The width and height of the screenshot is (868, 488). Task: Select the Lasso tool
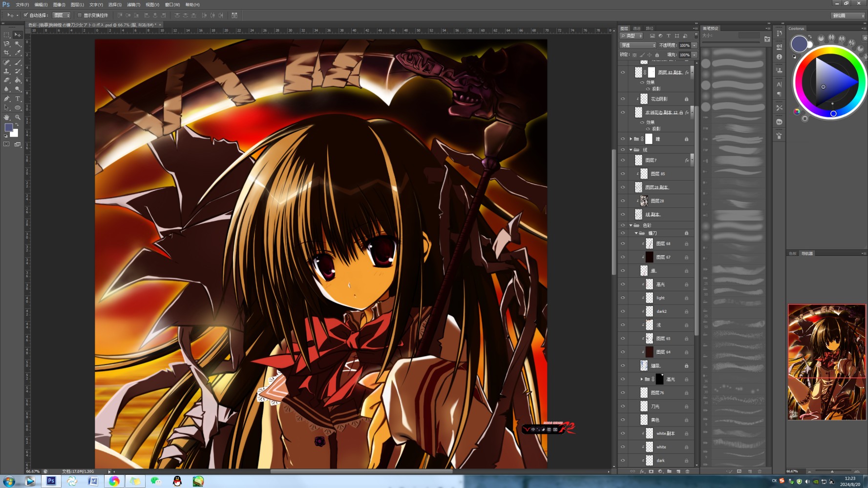point(7,43)
